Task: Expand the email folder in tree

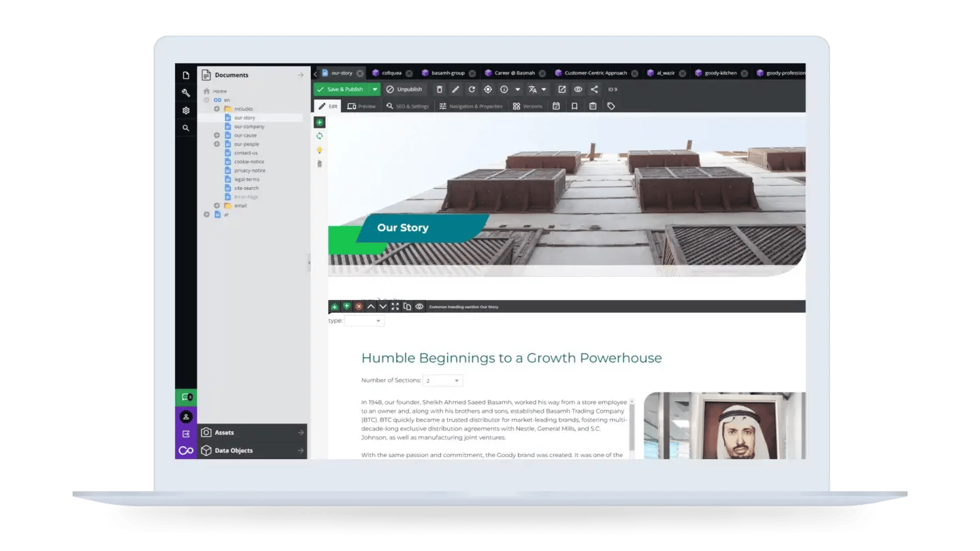Action: tap(217, 205)
